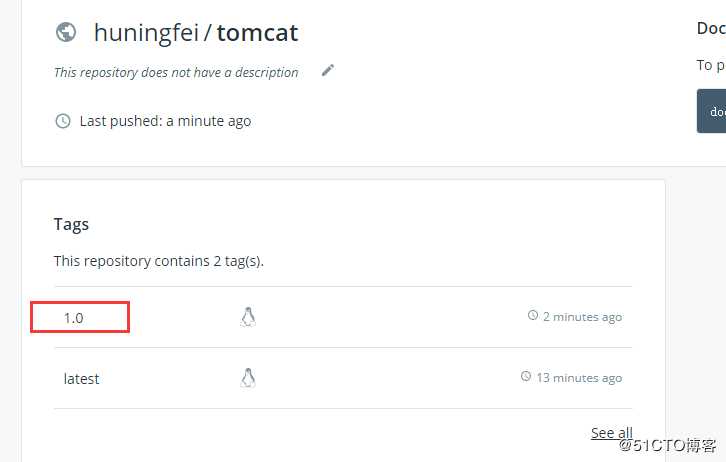Viewport: 726px width, 462px height.
Task: Click the repository contains 2 tag(s) text
Action: pos(158,261)
